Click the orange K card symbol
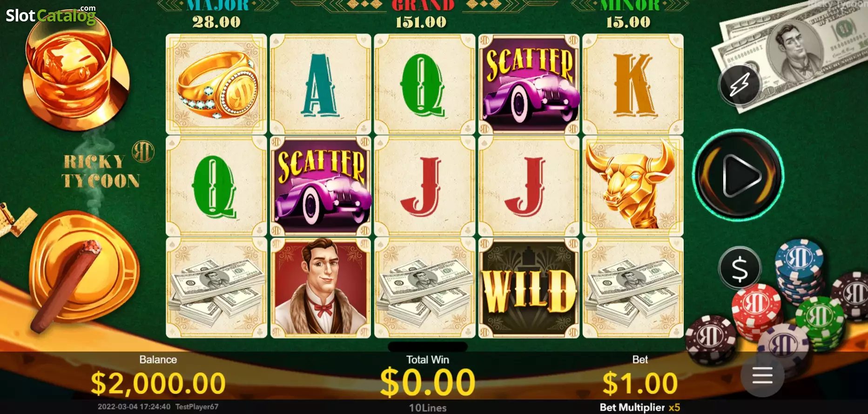This screenshot has height=414, width=868. [633, 84]
